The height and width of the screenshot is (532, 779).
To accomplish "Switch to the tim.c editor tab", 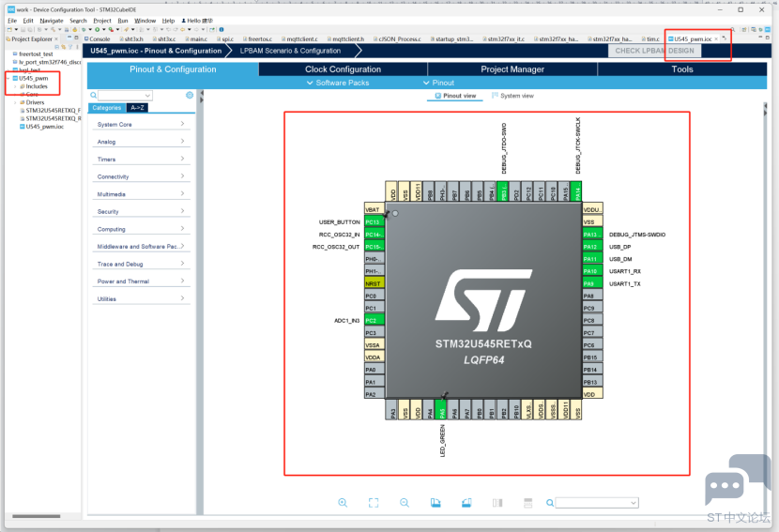I will pos(650,38).
